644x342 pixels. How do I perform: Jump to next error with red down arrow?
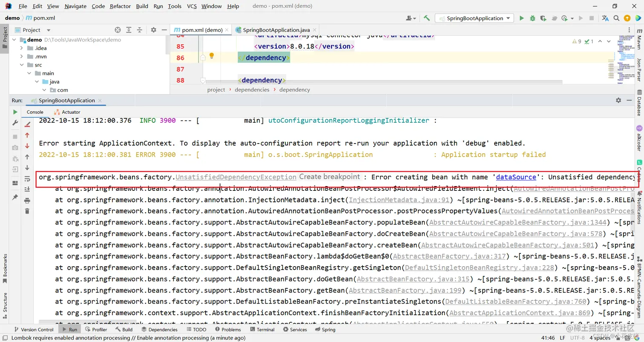(x=27, y=146)
